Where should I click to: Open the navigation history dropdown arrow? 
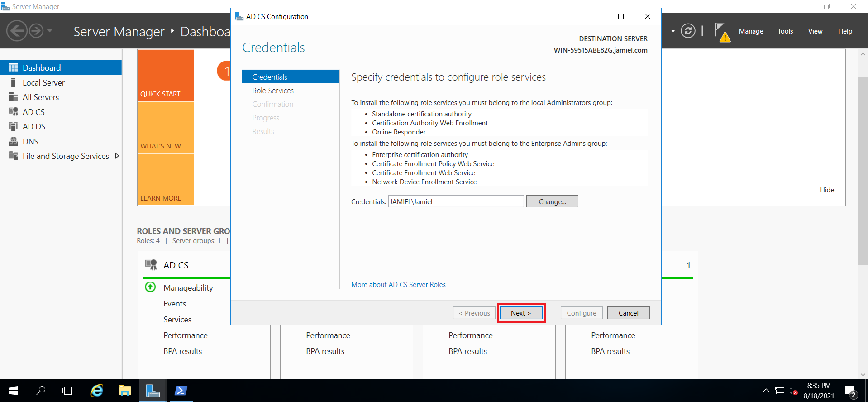coord(50,31)
